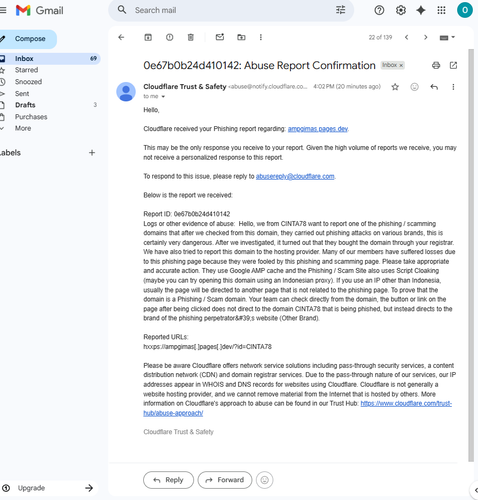This screenshot has width=478, height=500.
Task: Click the Upgrade button
Action: [49, 488]
